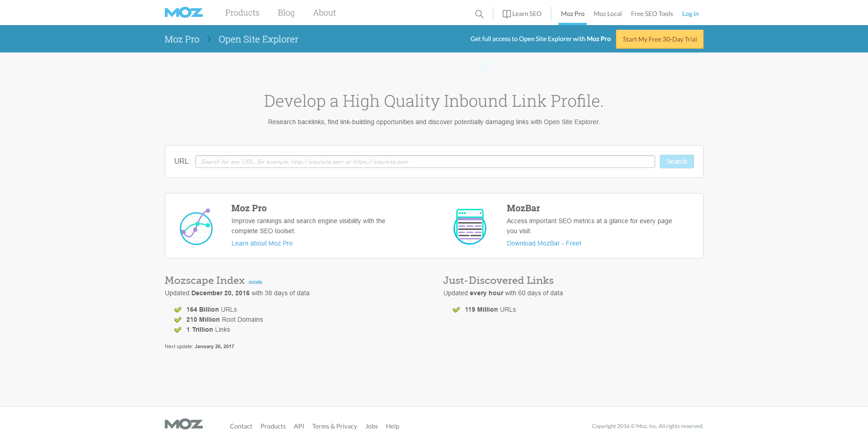The image size is (868, 444).
Task: Click the 'Updated every hour' line
Action: click(503, 293)
